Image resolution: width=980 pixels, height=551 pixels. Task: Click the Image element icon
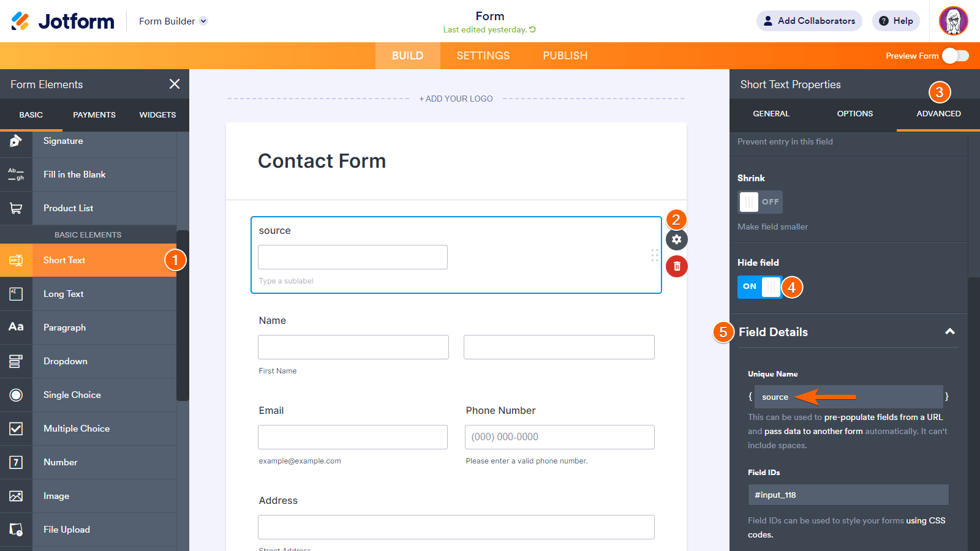(x=16, y=496)
